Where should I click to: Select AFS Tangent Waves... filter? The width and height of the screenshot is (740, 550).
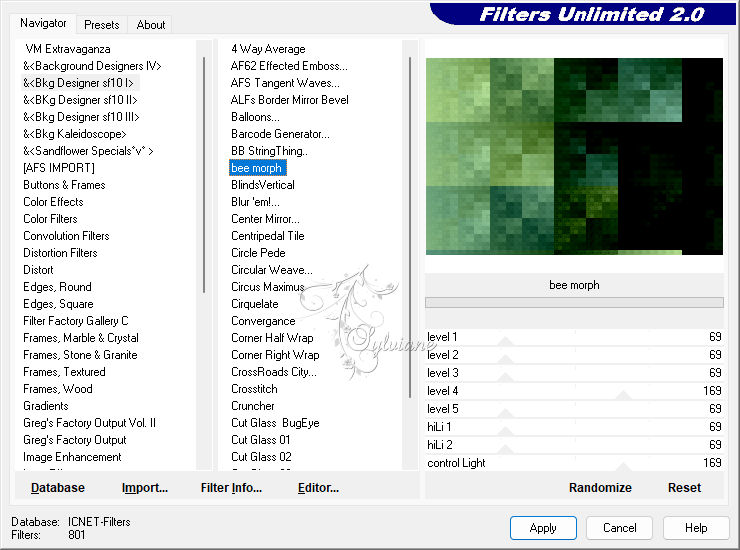click(x=285, y=83)
